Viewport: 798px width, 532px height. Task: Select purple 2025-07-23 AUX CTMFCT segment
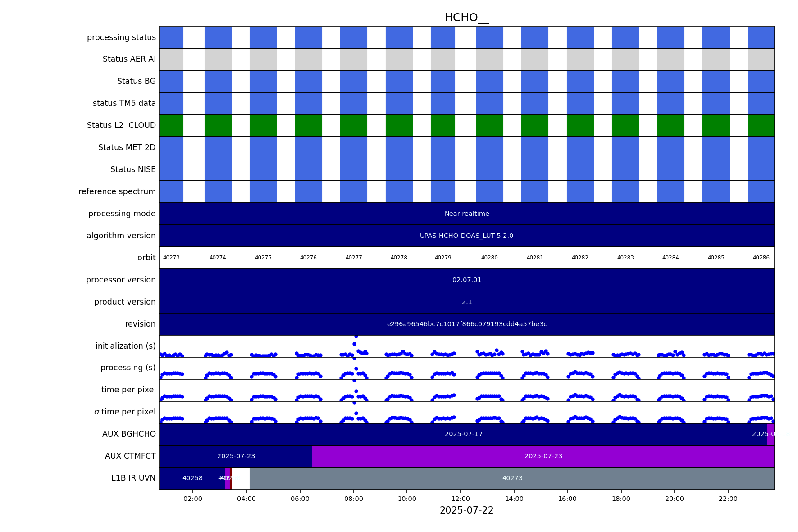tap(543, 456)
